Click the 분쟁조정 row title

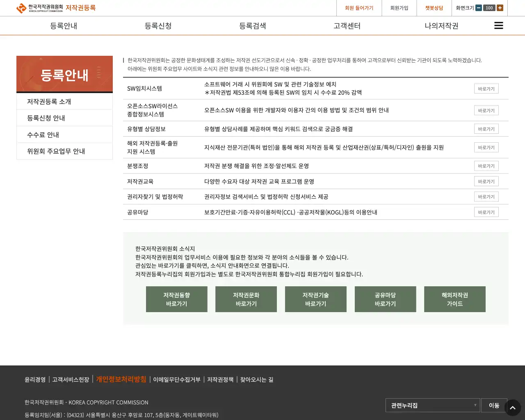click(x=138, y=166)
